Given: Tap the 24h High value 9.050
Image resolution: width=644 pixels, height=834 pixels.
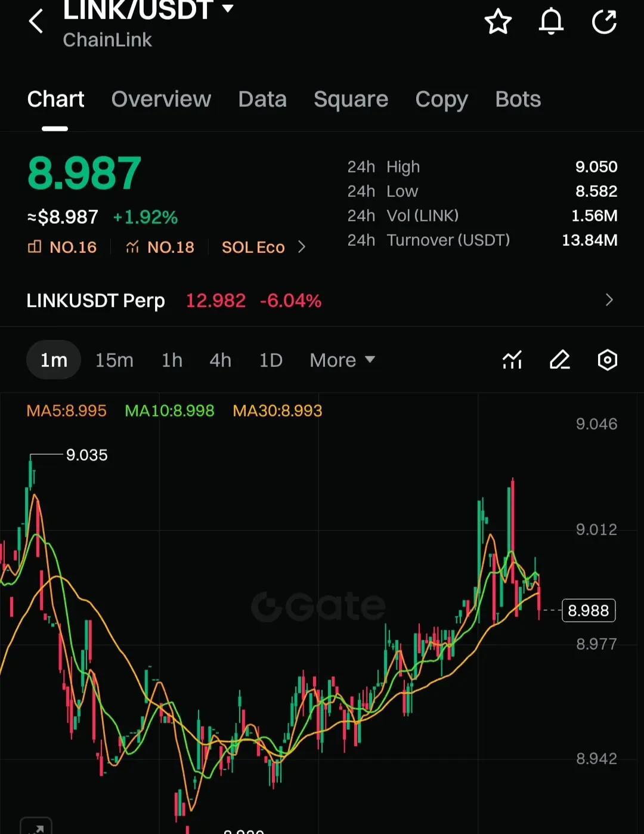Looking at the screenshot, I should 596,166.
